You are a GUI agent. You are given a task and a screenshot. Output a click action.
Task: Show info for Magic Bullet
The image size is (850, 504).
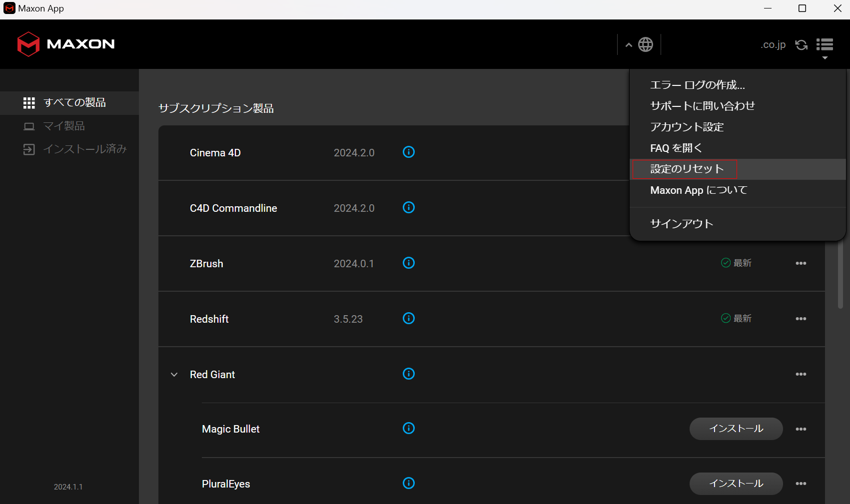409,428
